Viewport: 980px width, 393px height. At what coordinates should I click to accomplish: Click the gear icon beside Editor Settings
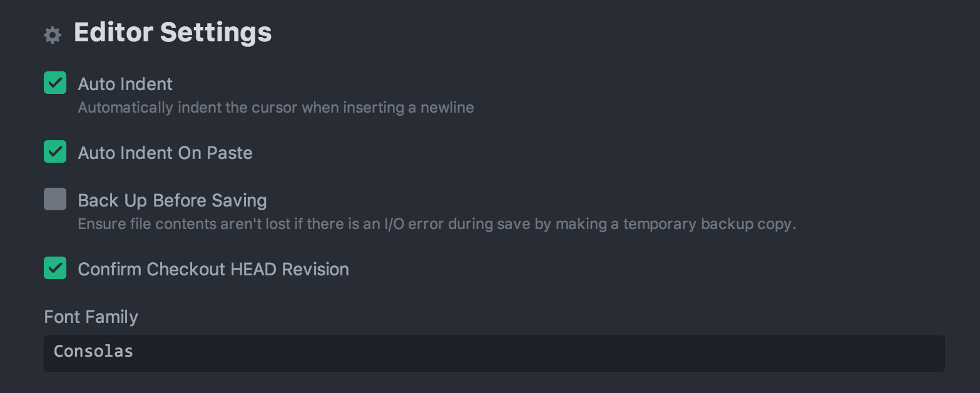point(53,35)
